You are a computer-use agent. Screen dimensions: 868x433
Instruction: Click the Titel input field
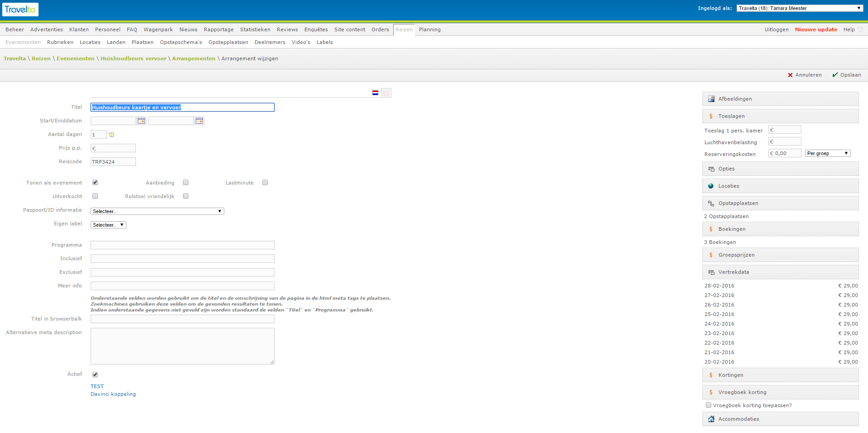coord(183,107)
